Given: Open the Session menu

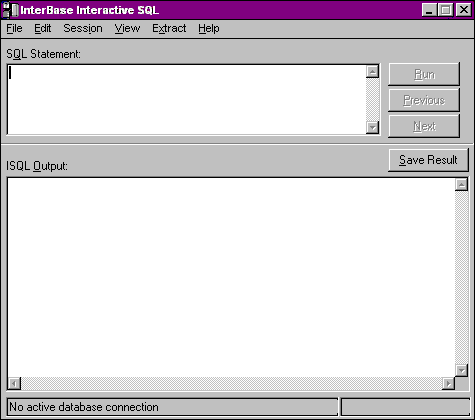Looking at the screenshot, I should coord(83,28).
